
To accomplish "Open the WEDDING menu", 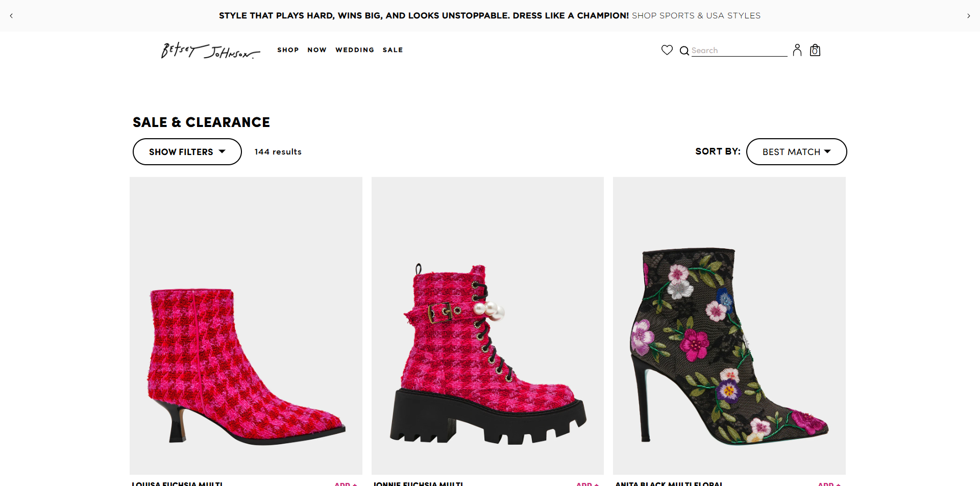I will (x=355, y=49).
